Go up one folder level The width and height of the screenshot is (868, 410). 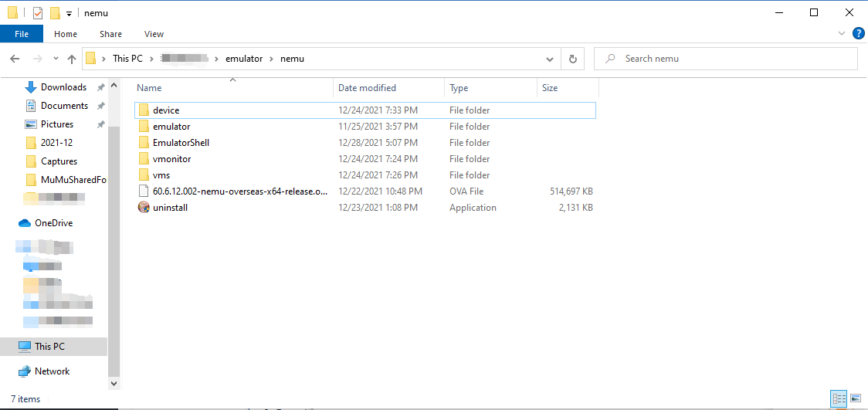coord(71,58)
